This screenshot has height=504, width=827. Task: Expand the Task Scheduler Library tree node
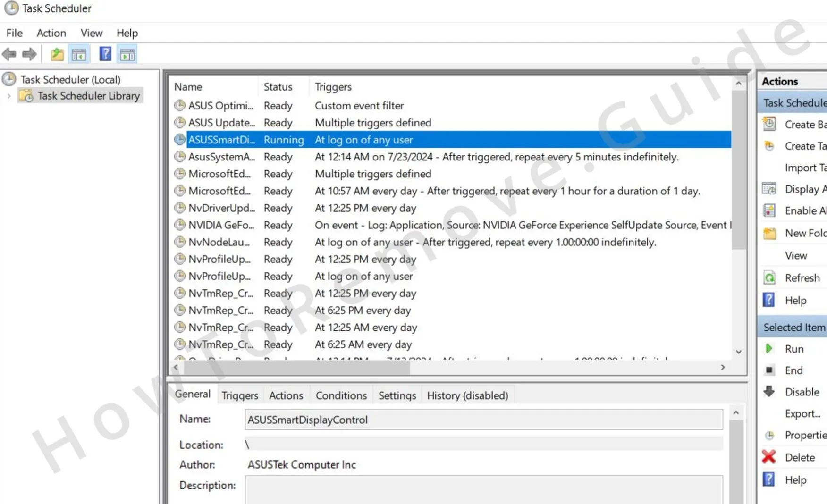click(x=9, y=96)
